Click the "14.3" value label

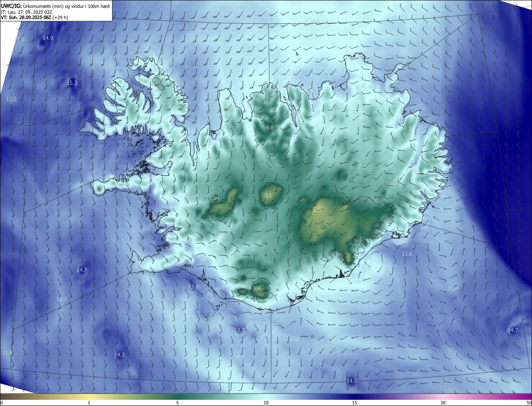[x=119, y=355]
